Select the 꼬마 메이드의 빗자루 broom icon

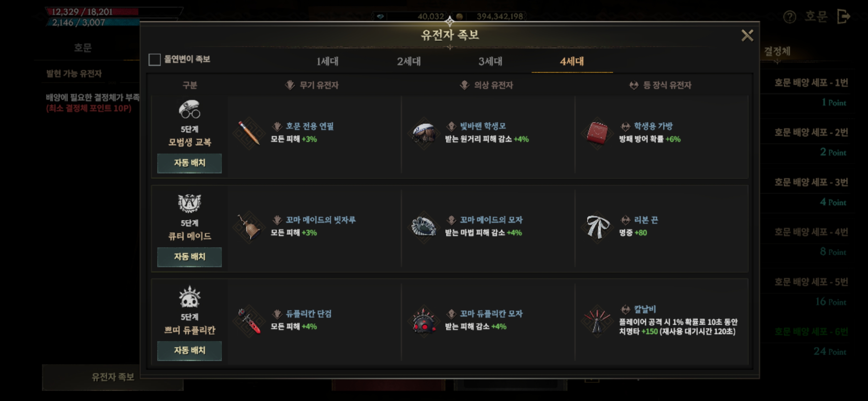click(249, 227)
